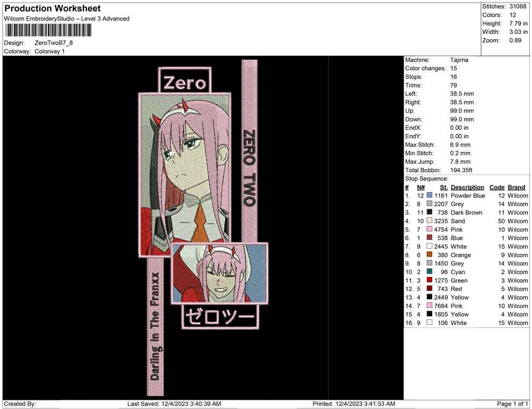Click the Brand column header
This screenshot has height=409, width=532.
(x=516, y=187)
